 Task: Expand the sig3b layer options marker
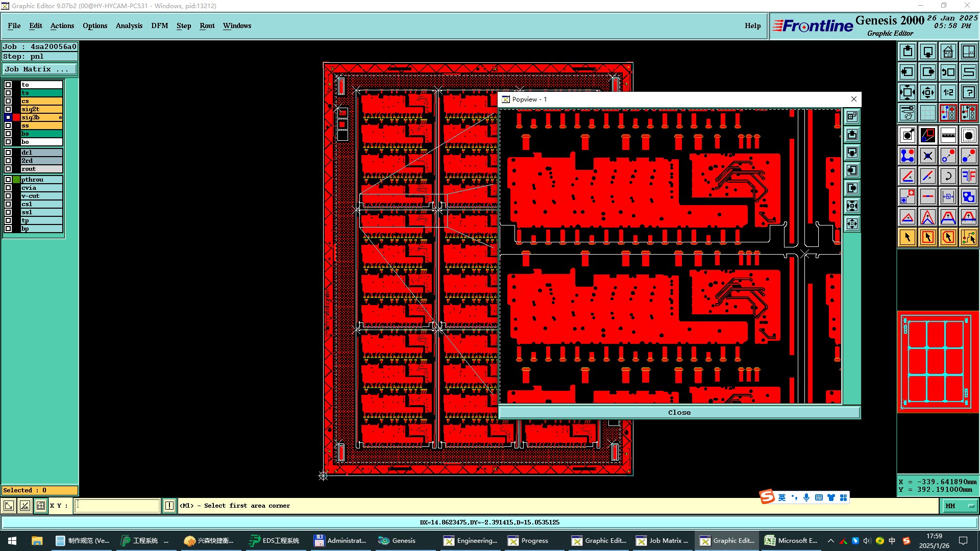(60, 117)
